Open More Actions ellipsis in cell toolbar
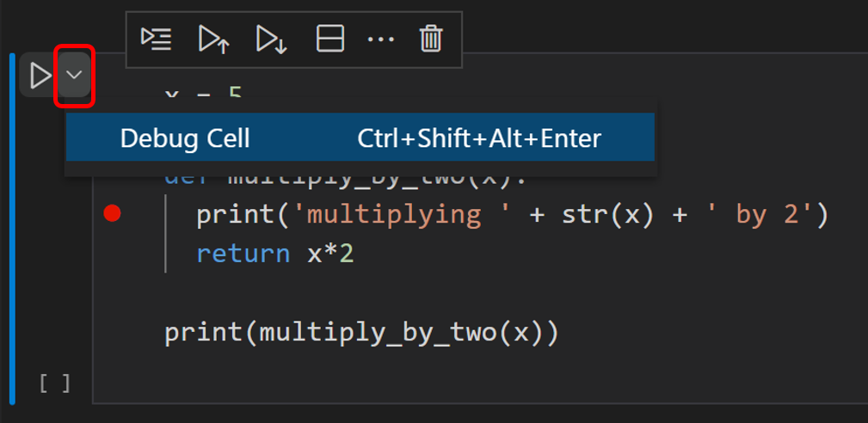The image size is (868, 423). point(381,40)
